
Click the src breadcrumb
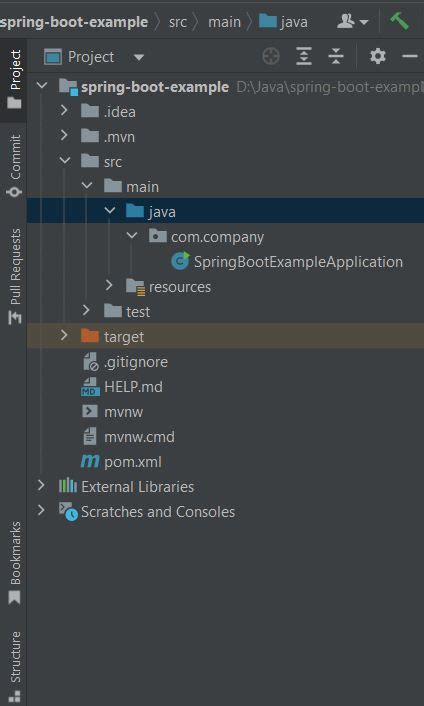177,22
